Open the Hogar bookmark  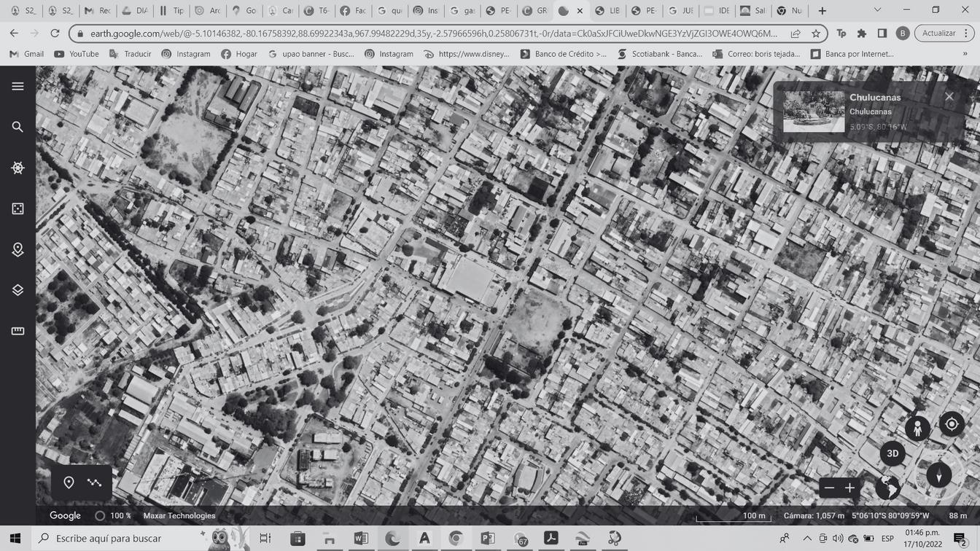(x=239, y=54)
